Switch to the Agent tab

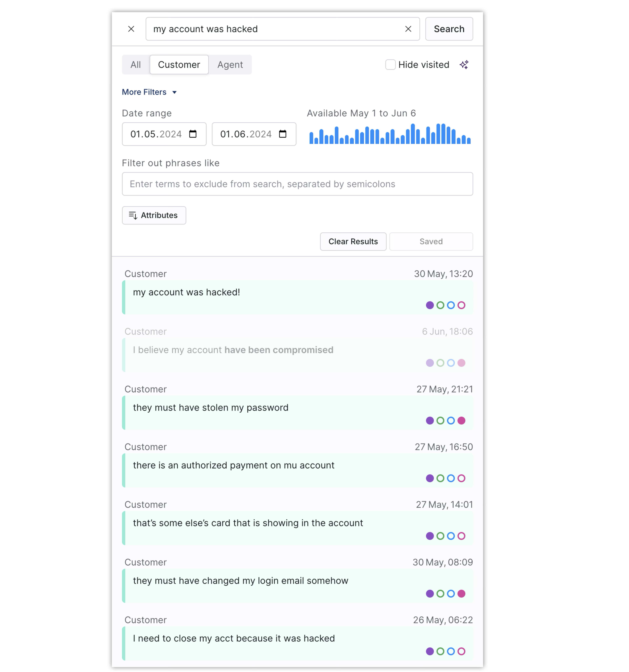(230, 65)
